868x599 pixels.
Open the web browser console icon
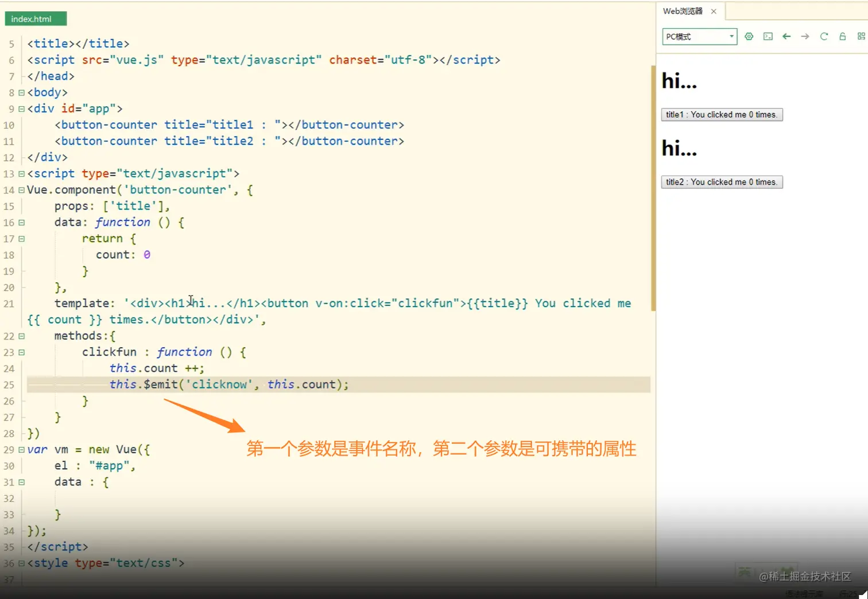pos(768,37)
